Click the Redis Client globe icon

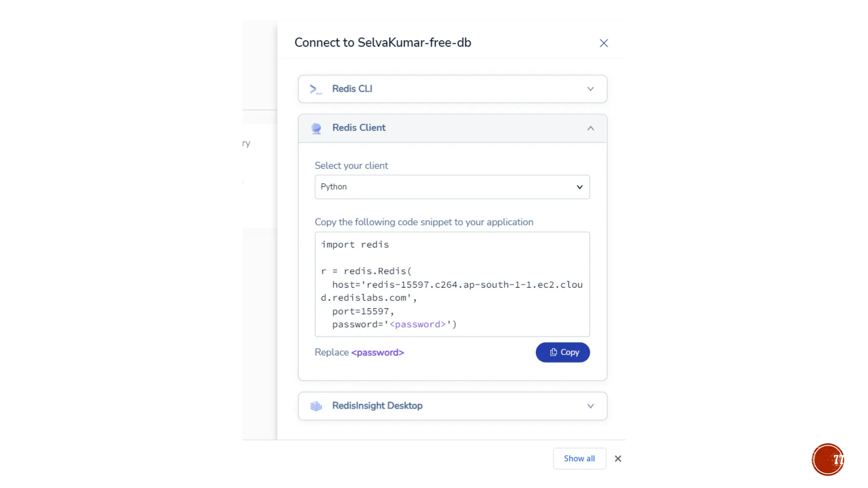(316, 128)
